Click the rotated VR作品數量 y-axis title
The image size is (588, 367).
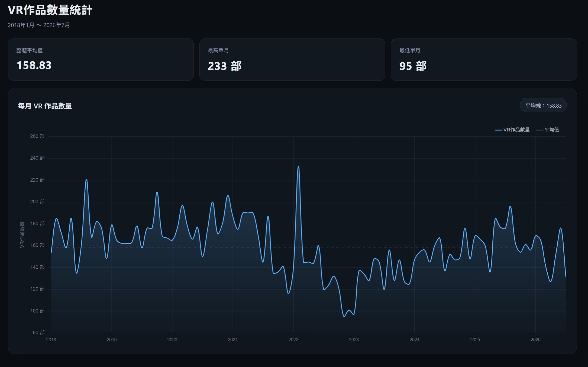pyautogui.click(x=22, y=235)
